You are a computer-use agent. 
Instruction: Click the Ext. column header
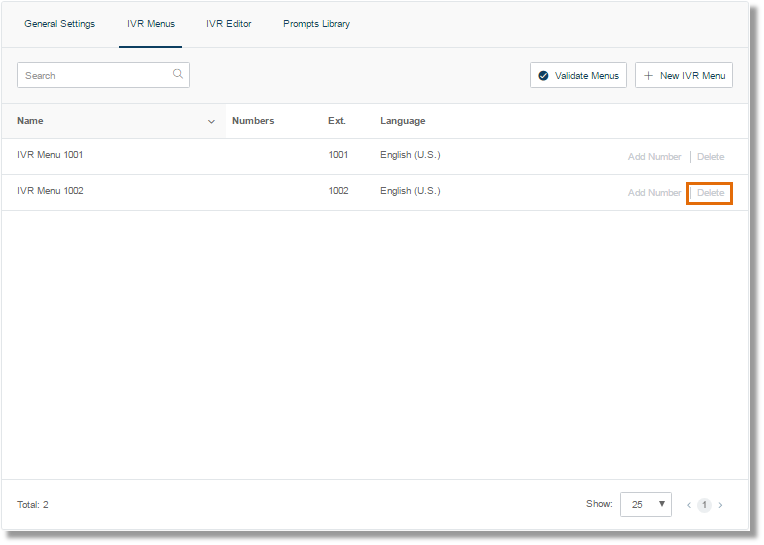point(337,121)
